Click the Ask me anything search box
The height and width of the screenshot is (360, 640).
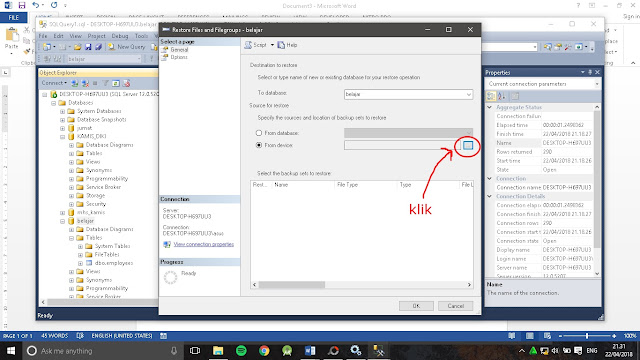(101, 351)
